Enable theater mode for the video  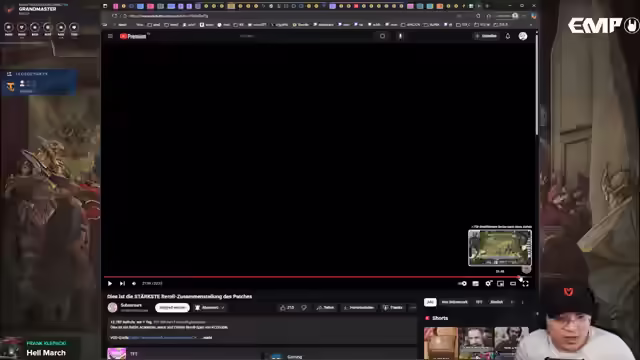513,283
